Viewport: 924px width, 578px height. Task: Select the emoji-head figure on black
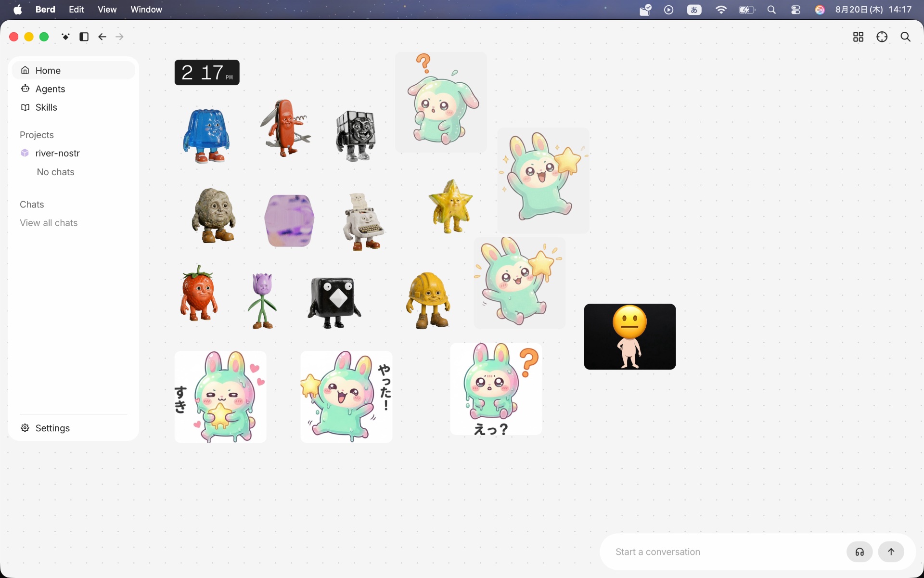tap(630, 336)
